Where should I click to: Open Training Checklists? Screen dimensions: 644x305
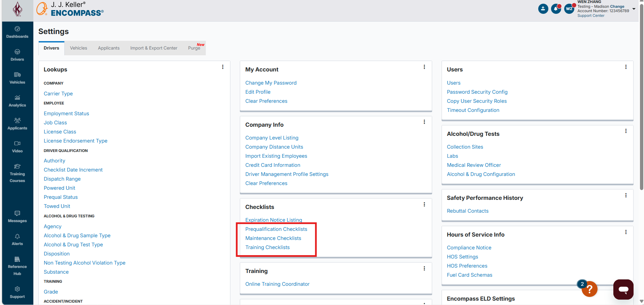[267, 247]
